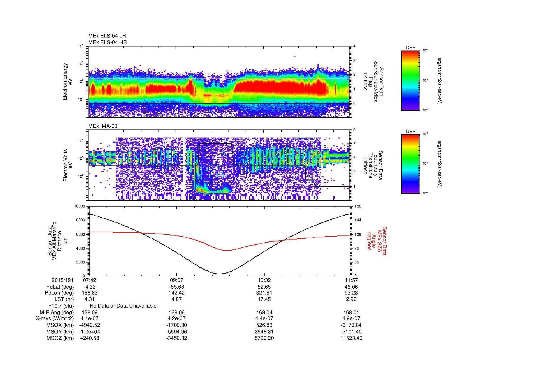Click the 'Sensor Data Boundary Transitions unitless' label
Screen dimensions: 555x392
coord(373,165)
